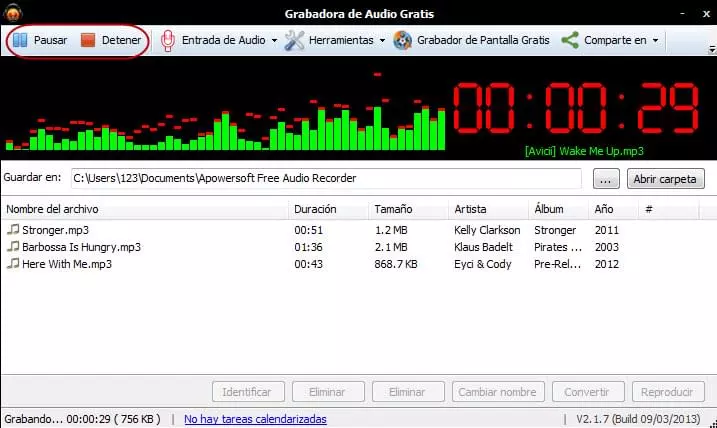Sort list by Duración column header
This screenshot has height=428, width=717.
[315, 209]
